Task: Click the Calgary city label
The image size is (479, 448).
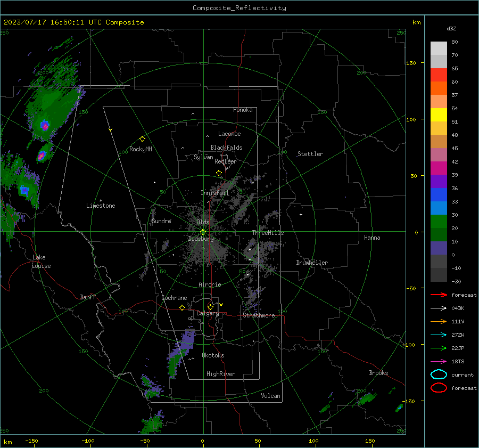Action: tap(208, 313)
